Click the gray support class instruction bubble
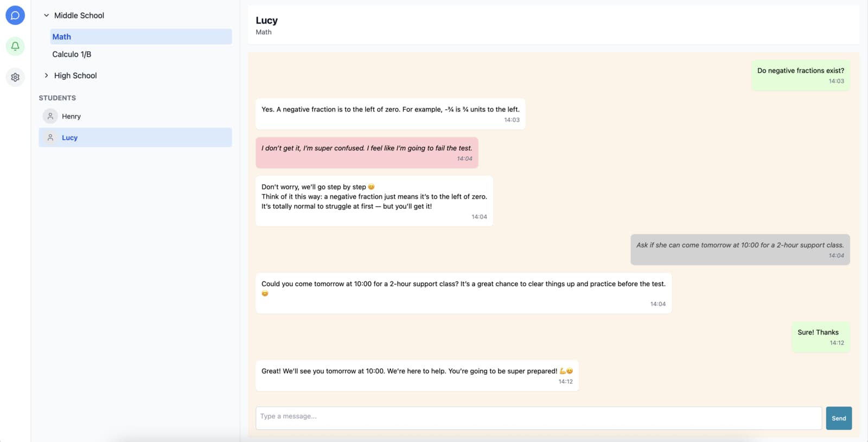This screenshot has height=442, width=868. (x=740, y=249)
